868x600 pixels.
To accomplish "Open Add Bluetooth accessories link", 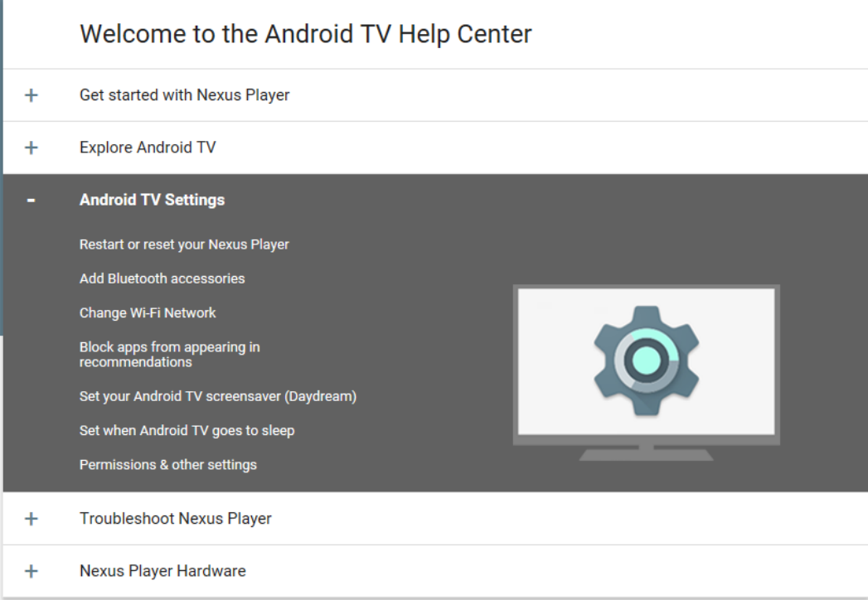I will [162, 278].
